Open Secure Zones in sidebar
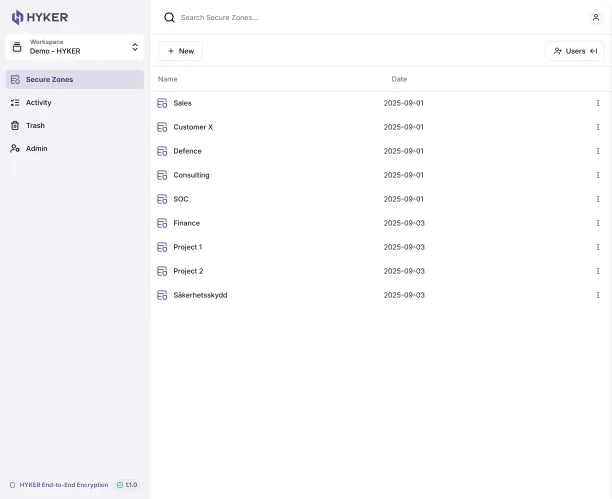The width and height of the screenshot is (612, 499). pyautogui.click(x=75, y=80)
